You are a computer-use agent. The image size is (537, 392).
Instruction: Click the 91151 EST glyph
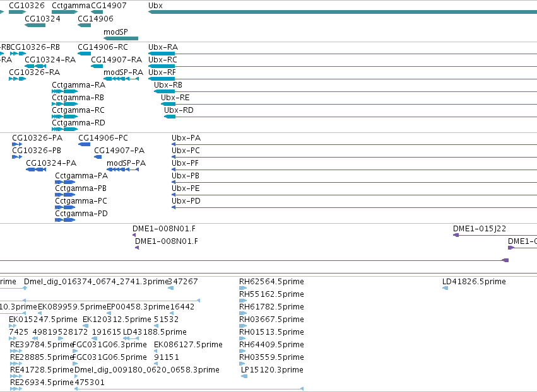point(156,364)
